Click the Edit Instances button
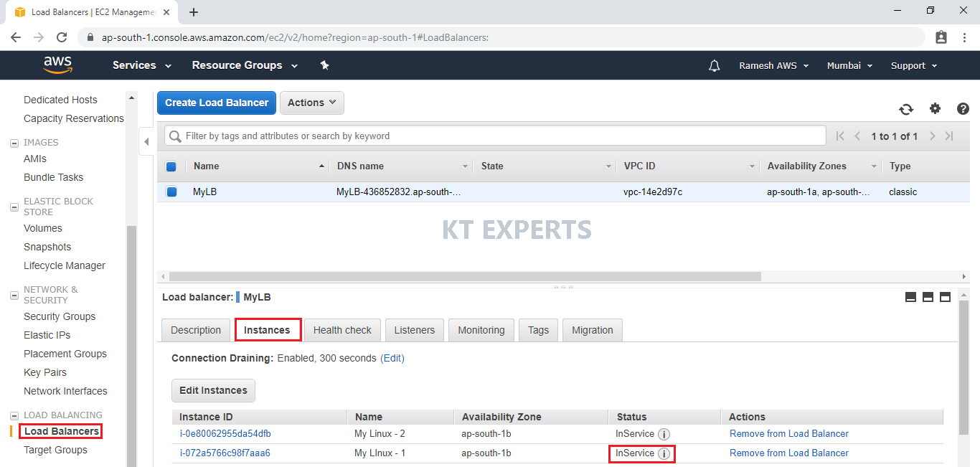 coord(213,390)
